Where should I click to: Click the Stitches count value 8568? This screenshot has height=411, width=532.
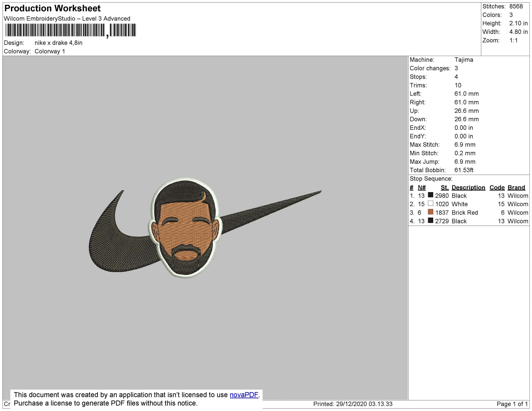(x=516, y=6)
